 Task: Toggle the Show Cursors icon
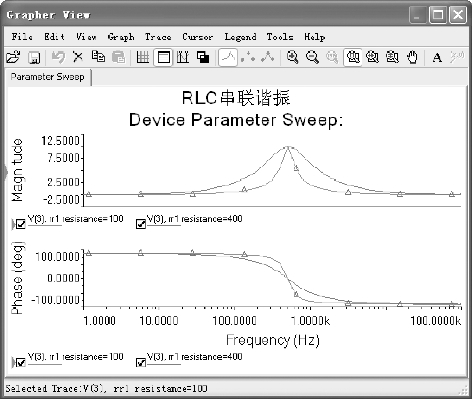coord(183,57)
